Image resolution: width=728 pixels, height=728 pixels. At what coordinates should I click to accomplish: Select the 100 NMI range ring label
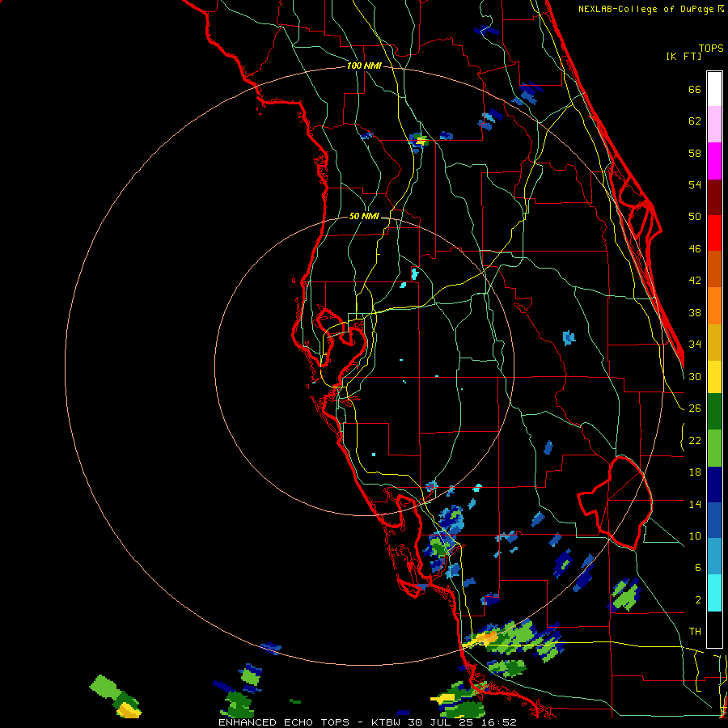tap(364, 66)
